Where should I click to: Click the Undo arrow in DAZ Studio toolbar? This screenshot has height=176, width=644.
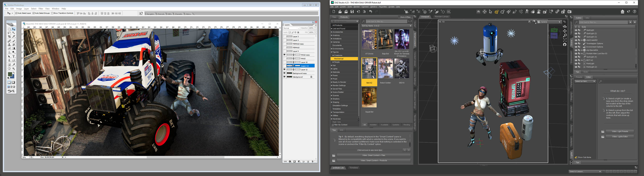click(x=371, y=11)
